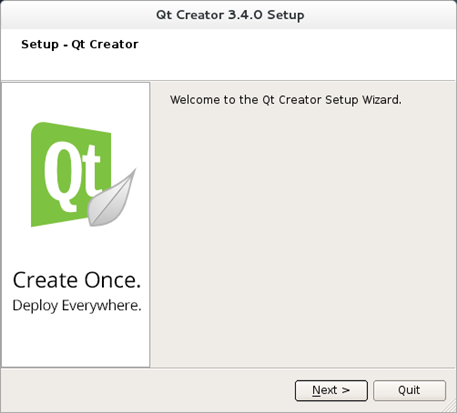This screenshot has width=457, height=413.
Task: Click the green Qt logo
Action: point(71,174)
